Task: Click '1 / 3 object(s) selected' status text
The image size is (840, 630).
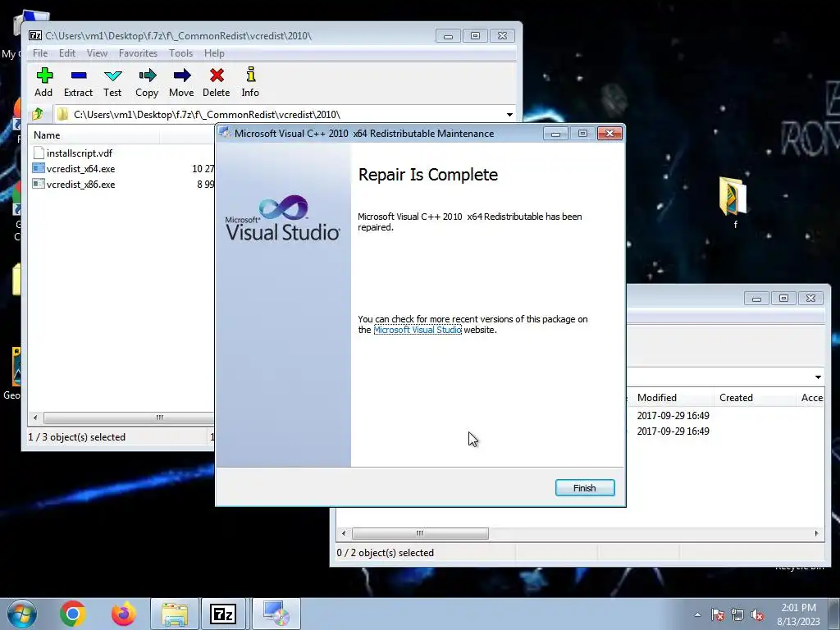Action: tap(76, 437)
